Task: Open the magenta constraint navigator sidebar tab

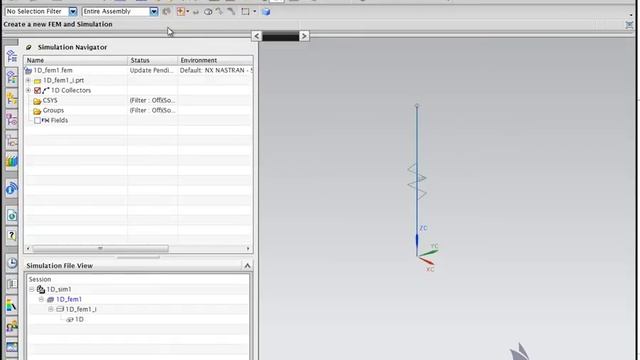Action: 11,120
